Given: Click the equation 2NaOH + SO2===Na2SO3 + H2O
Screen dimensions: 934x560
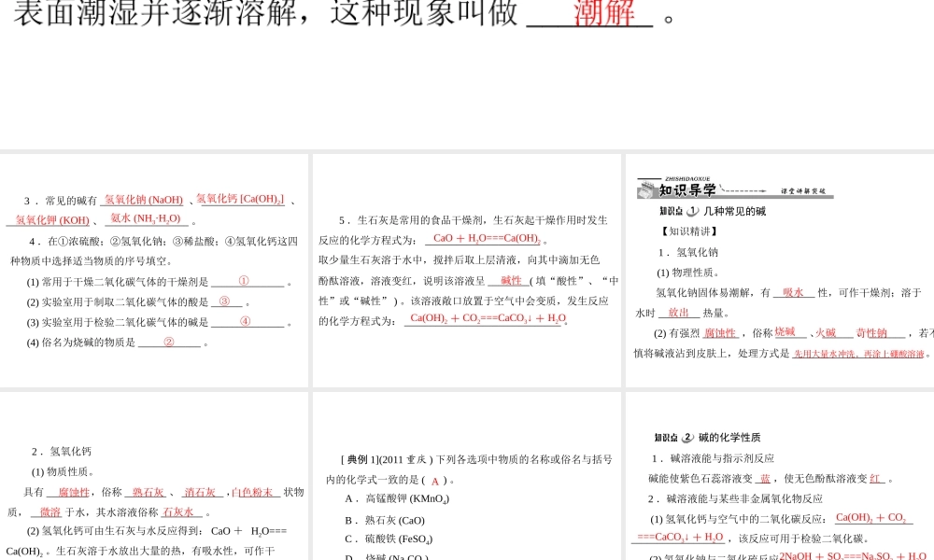Looking at the screenshot, I should (x=853, y=555).
